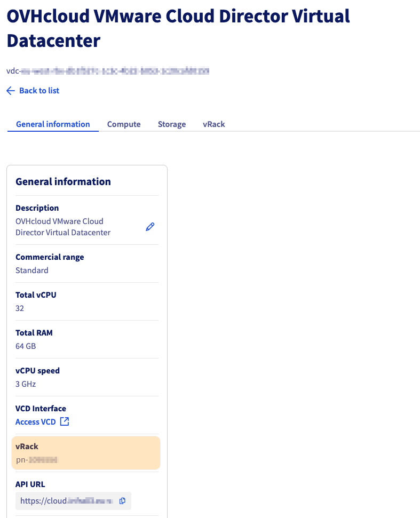Click the Commercial range value Standard

pos(32,270)
